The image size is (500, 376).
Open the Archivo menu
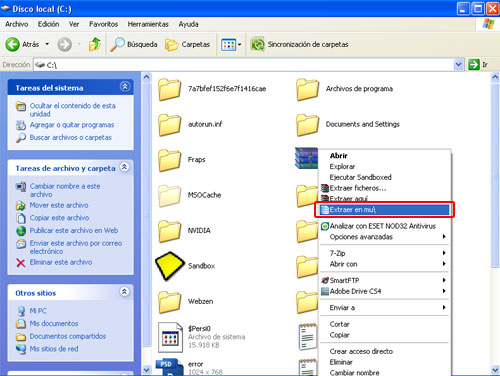click(17, 24)
